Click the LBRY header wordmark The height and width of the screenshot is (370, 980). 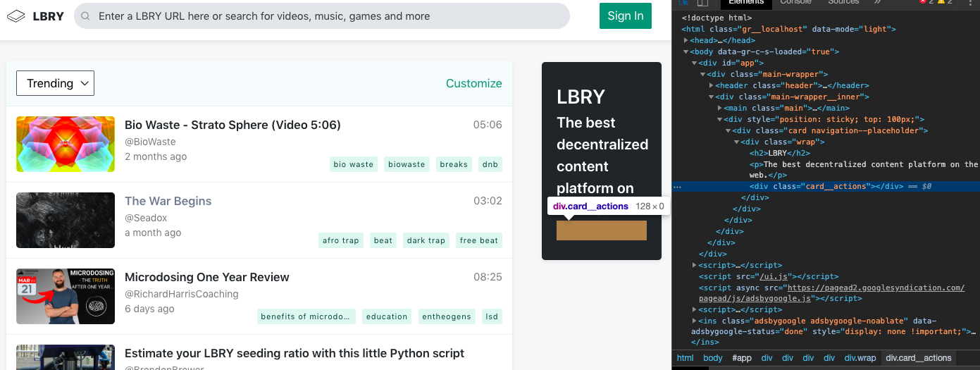pos(48,16)
